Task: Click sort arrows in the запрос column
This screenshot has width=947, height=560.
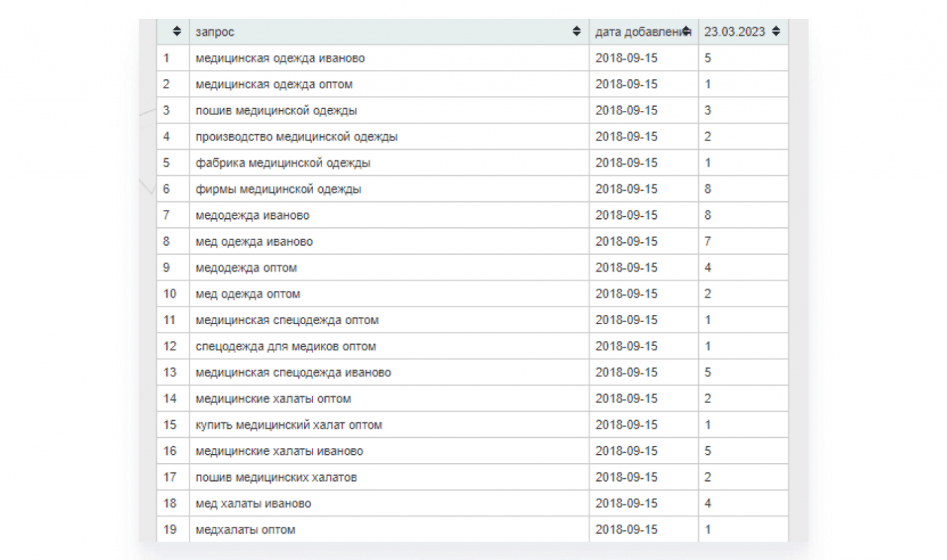Action: [577, 32]
